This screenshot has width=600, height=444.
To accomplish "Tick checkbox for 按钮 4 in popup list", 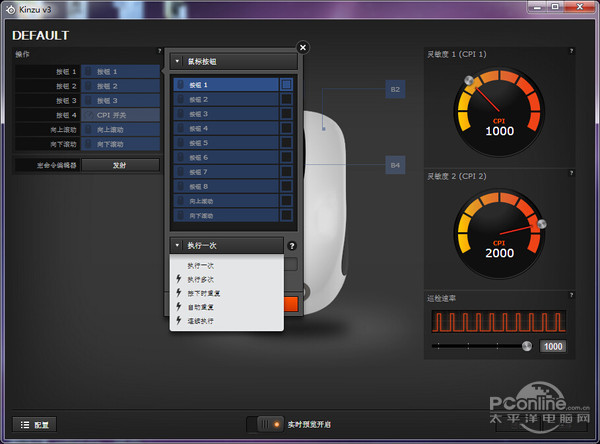I will coord(286,128).
